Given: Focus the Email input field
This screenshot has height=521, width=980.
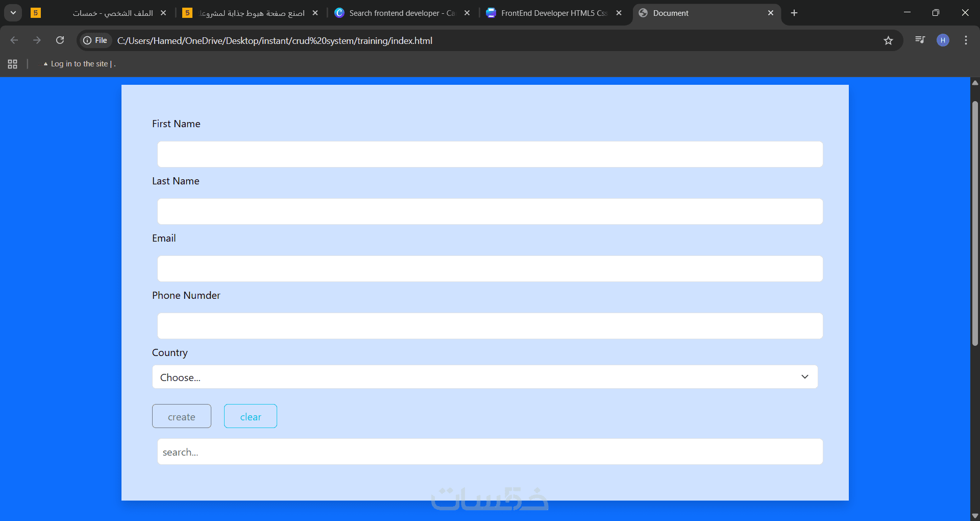Looking at the screenshot, I should [490, 269].
